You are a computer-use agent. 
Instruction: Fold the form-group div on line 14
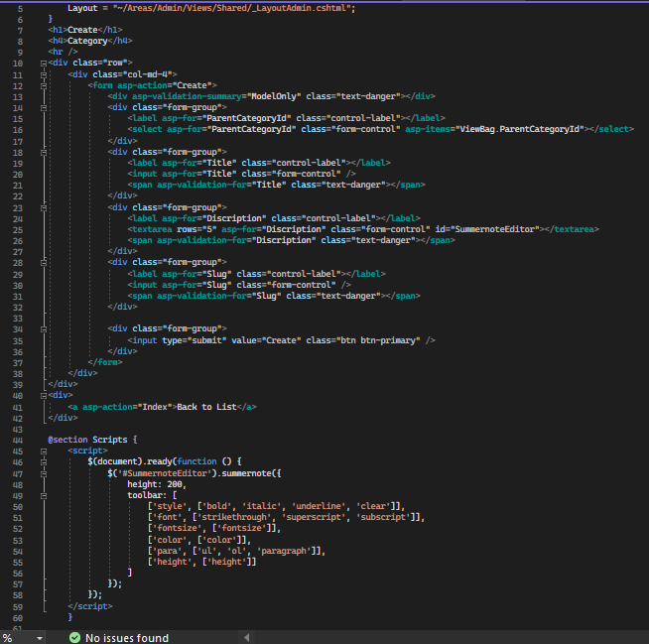[42, 107]
